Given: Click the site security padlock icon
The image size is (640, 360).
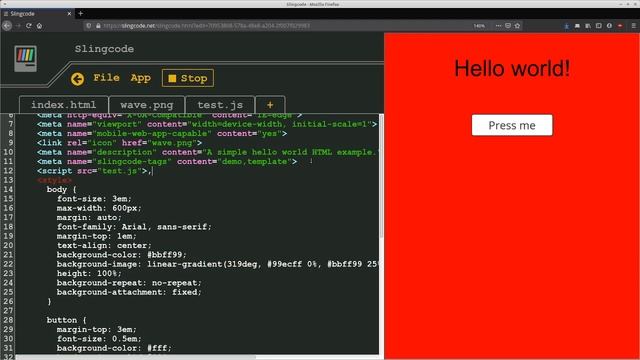Looking at the screenshot, I should (x=98, y=25).
